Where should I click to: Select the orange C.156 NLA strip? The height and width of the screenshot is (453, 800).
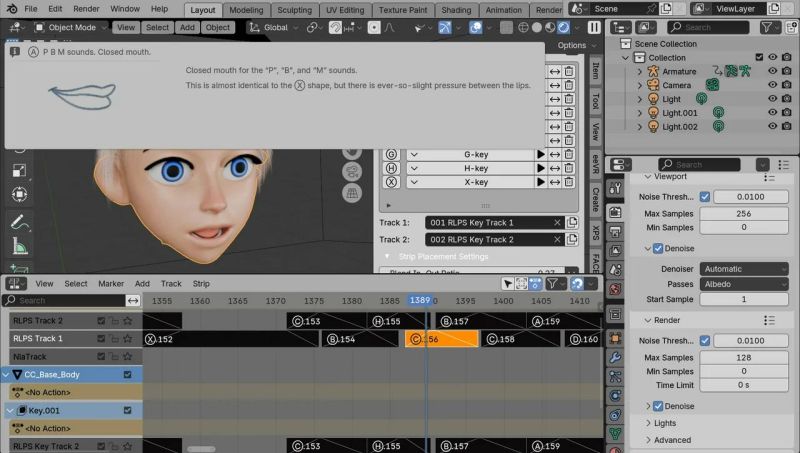point(442,339)
